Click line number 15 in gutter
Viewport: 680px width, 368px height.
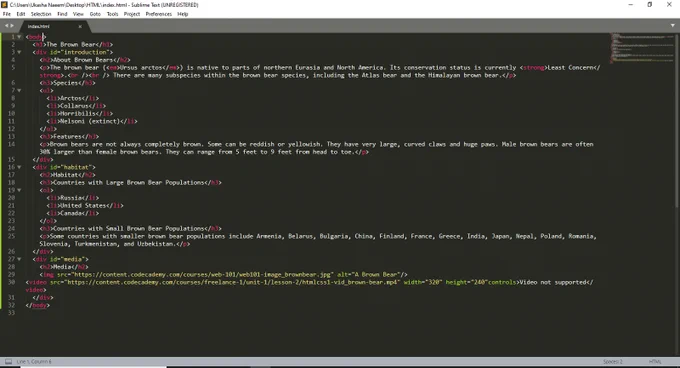11,160
